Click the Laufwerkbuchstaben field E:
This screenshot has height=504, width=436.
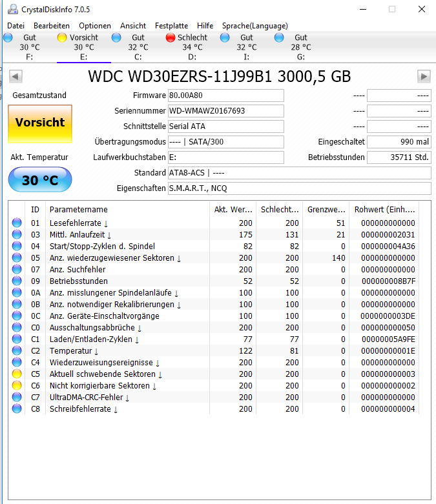coord(226,157)
